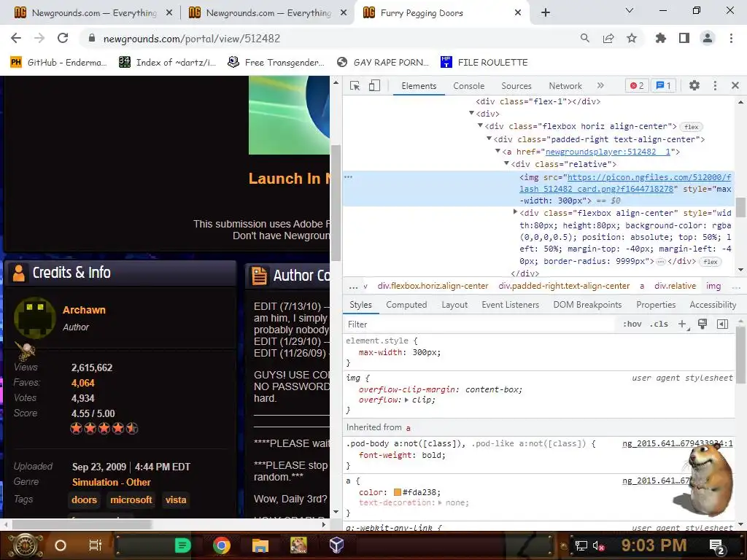Switch to the Network tab
This screenshot has height=560, width=747.
pyautogui.click(x=565, y=86)
